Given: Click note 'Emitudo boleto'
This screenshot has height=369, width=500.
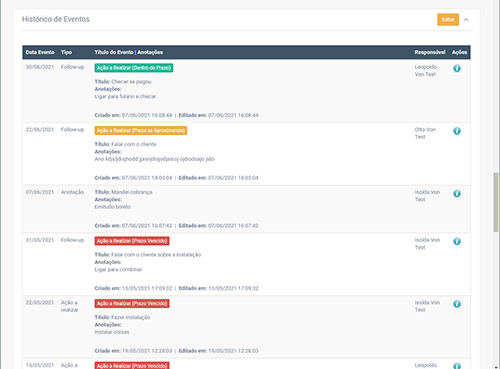Looking at the screenshot, I should click(x=112, y=207).
